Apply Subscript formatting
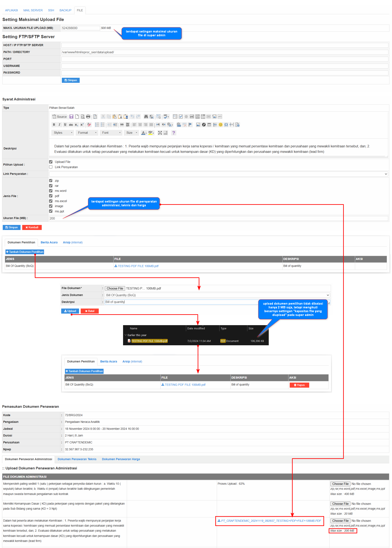 [x=76, y=125]
